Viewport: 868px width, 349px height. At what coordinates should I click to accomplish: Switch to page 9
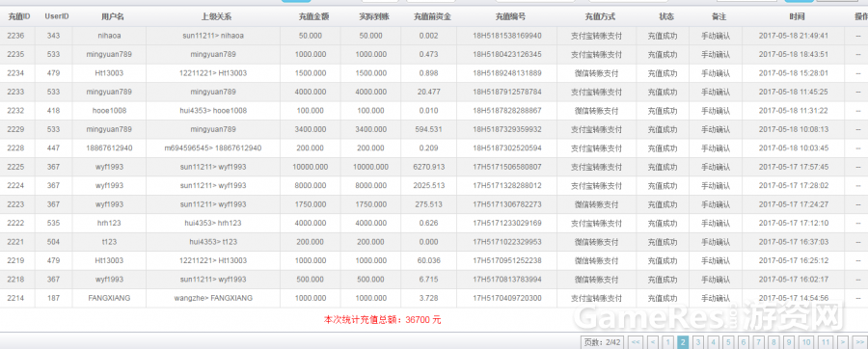pos(789,342)
